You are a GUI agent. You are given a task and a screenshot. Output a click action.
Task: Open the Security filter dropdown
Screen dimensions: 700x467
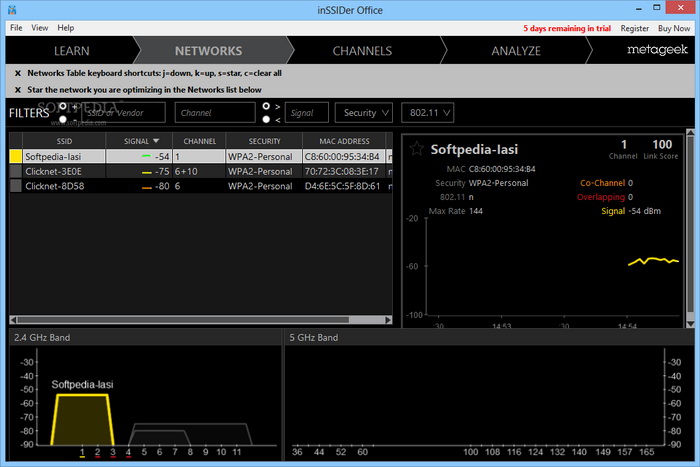pos(364,113)
